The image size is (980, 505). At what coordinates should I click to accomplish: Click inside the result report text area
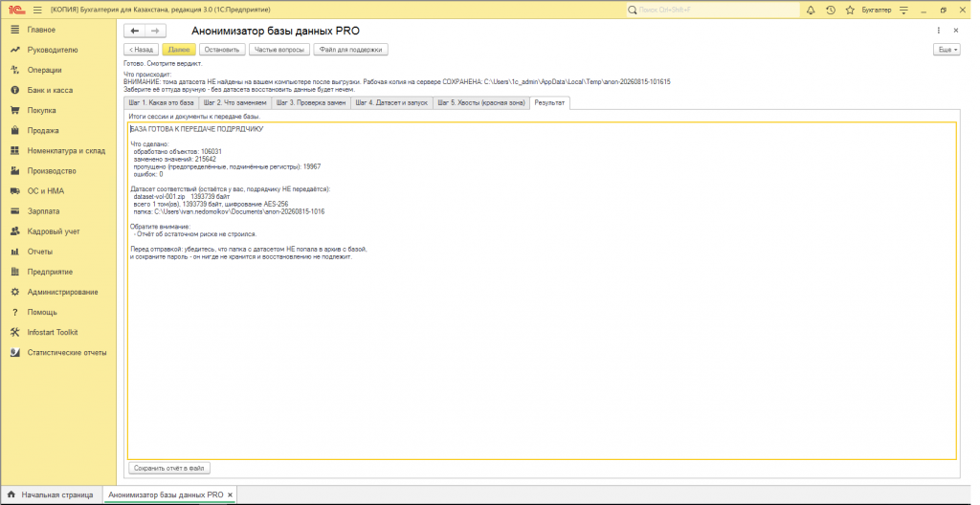(x=542, y=291)
